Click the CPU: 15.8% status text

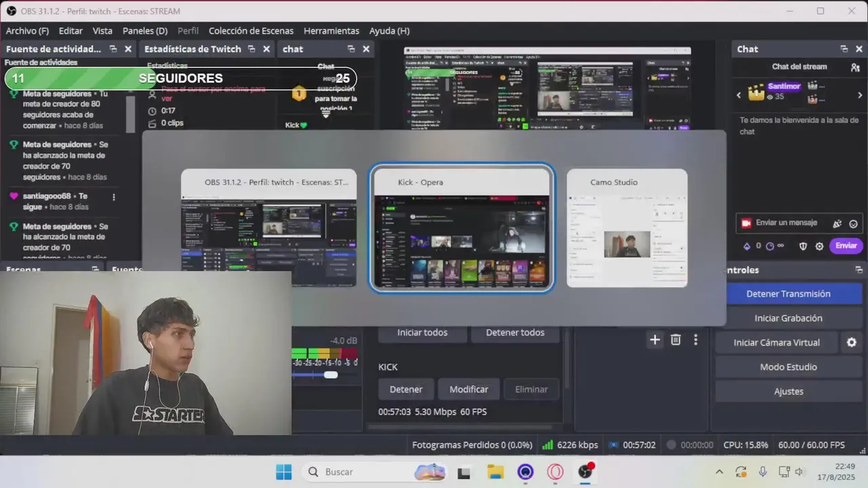pyautogui.click(x=746, y=445)
